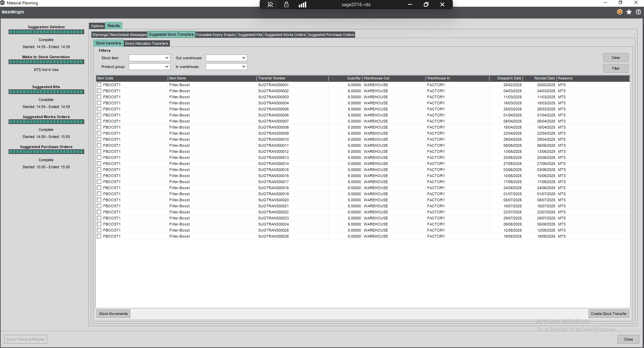The image size is (644, 348).
Task: Switch to the Results tab
Action: 114,26
